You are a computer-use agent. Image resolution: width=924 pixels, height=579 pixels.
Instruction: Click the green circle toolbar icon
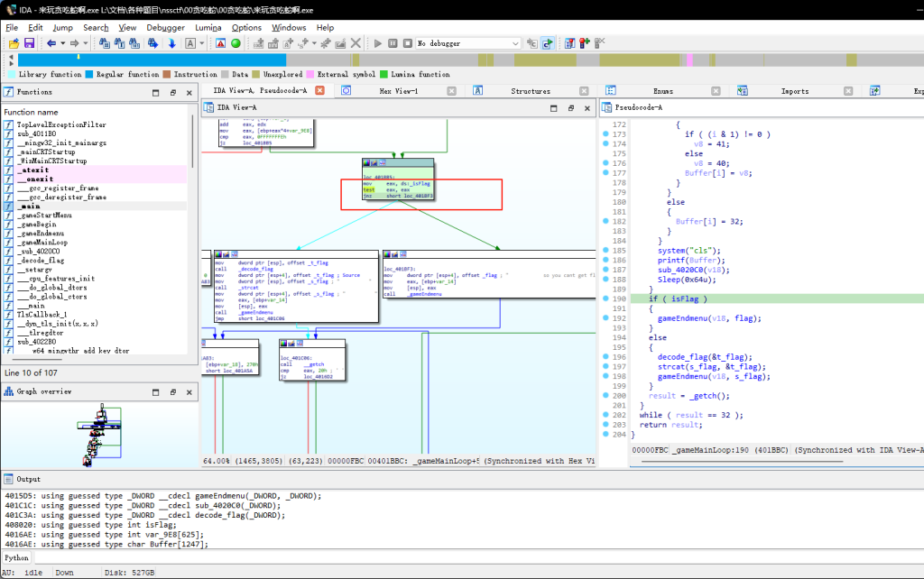tap(236, 43)
